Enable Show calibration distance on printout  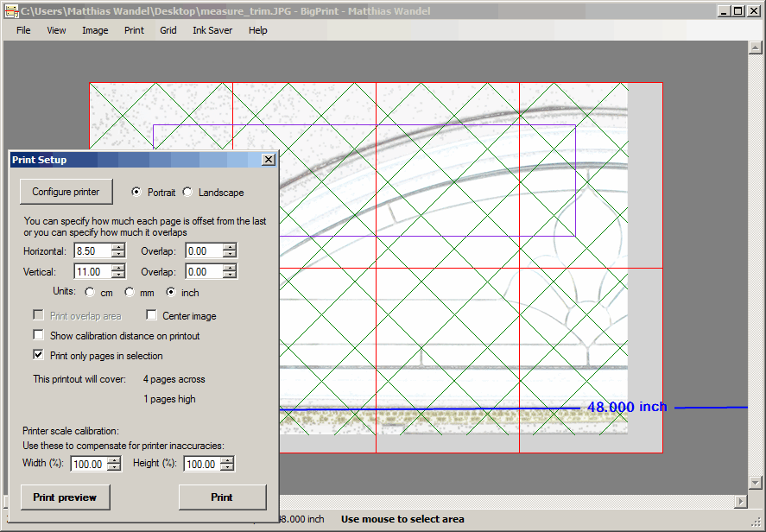click(x=38, y=335)
